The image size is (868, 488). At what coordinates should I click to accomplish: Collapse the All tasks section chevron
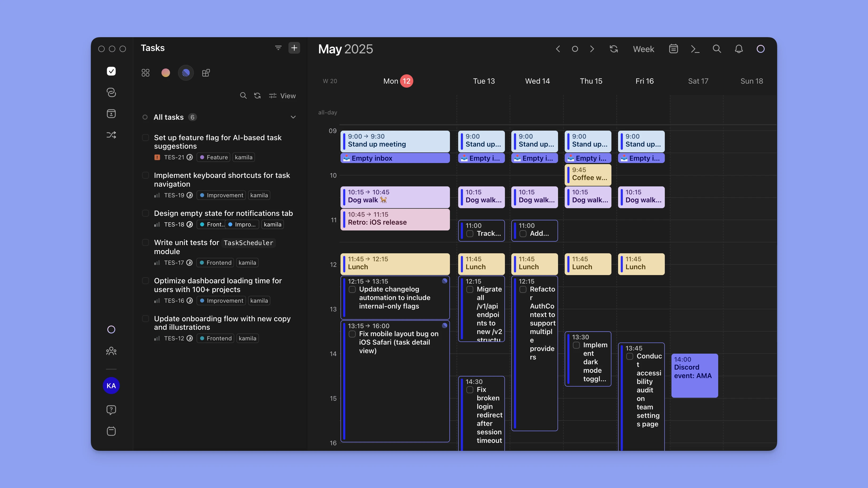(x=293, y=117)
